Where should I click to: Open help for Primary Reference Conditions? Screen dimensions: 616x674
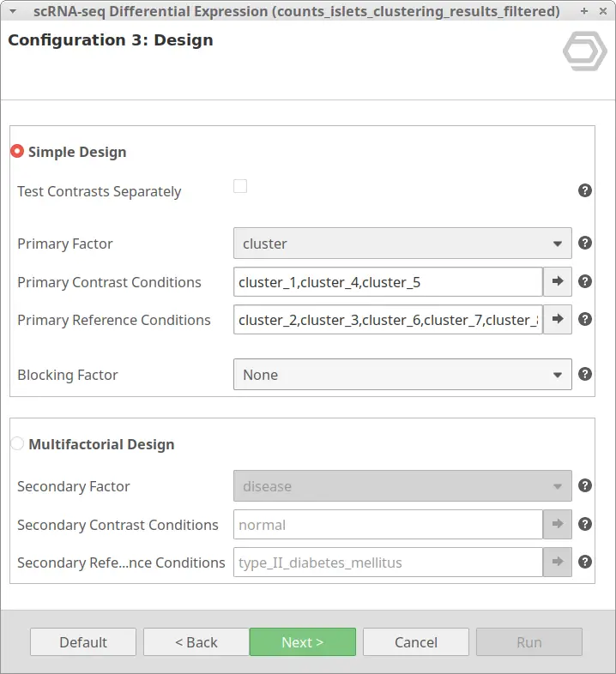click(584, 319)
